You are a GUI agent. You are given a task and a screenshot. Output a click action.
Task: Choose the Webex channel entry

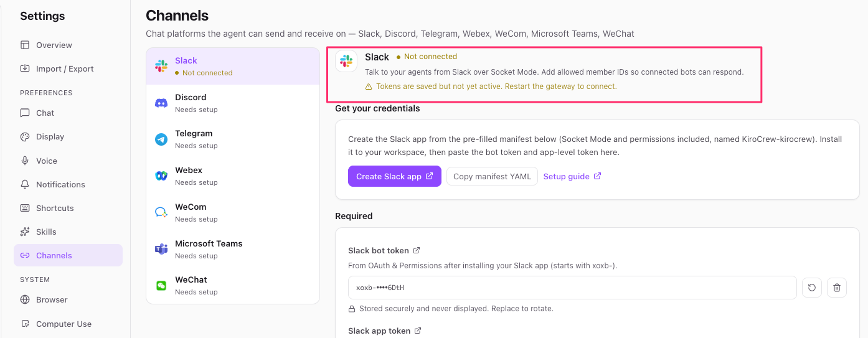tap(233, 176)
